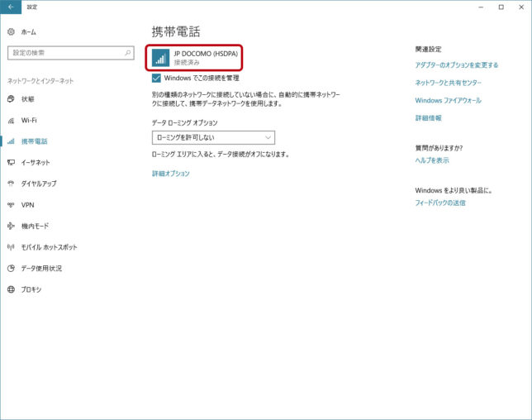The image size is (532, 420).
Task: Toggle the Windows でこの接続を管理 checkbox
Action: 156,78
